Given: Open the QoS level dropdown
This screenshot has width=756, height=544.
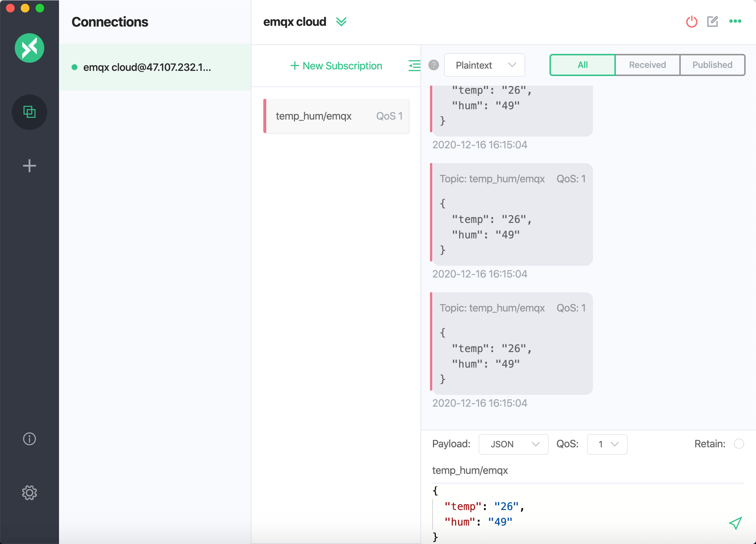Looking at the screenshot, I should [x=607, y=444].
